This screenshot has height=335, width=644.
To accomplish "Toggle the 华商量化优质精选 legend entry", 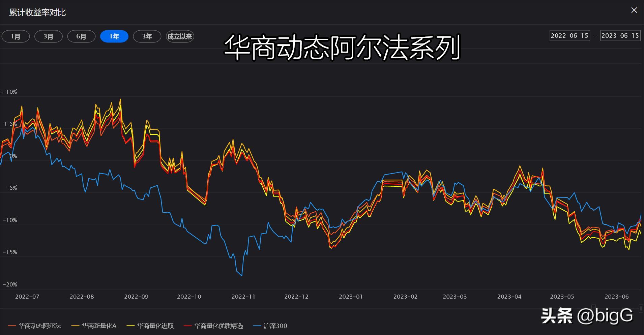I will [x=219, y=326].
